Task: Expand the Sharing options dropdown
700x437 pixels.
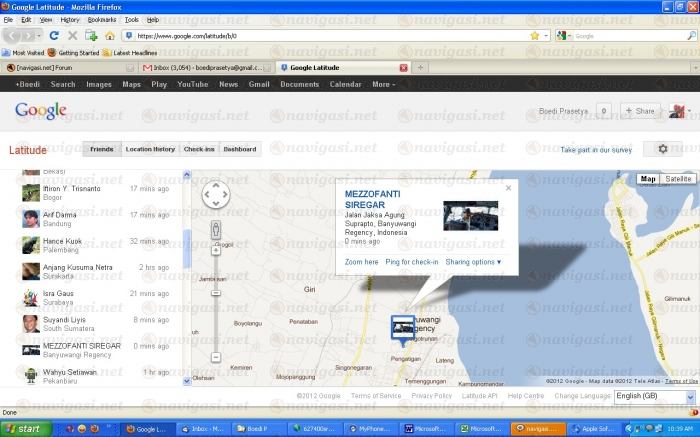Action: pyautogui.click(x=474, y=262)
